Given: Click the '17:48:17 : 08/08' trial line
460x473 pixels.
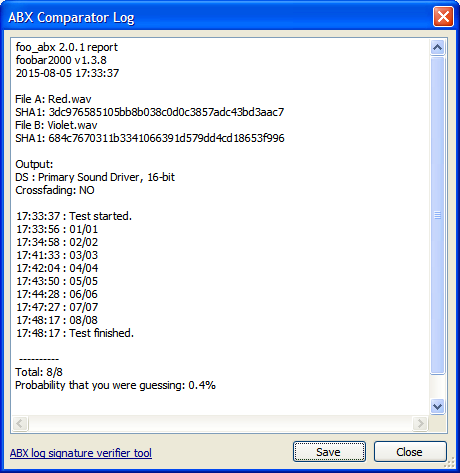Looking at the screenshot, I should (57, 320).
